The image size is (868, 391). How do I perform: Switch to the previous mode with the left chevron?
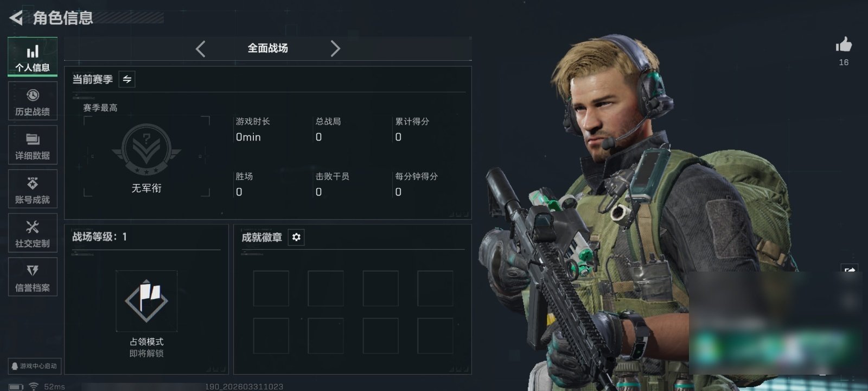(201, 49)
